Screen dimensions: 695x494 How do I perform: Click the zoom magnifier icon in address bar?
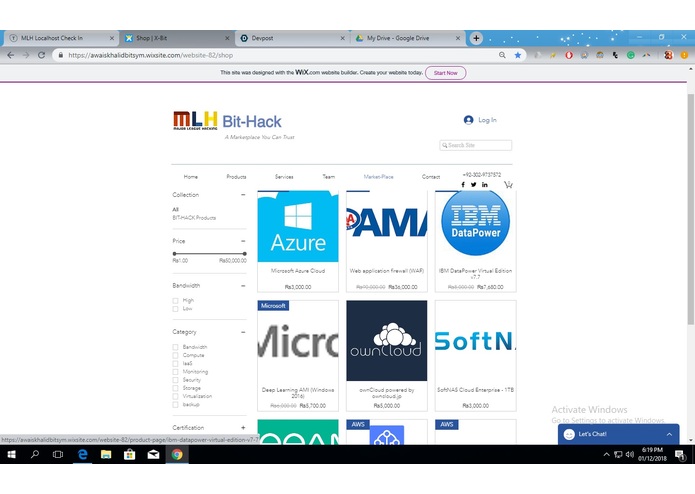point(502,55)
